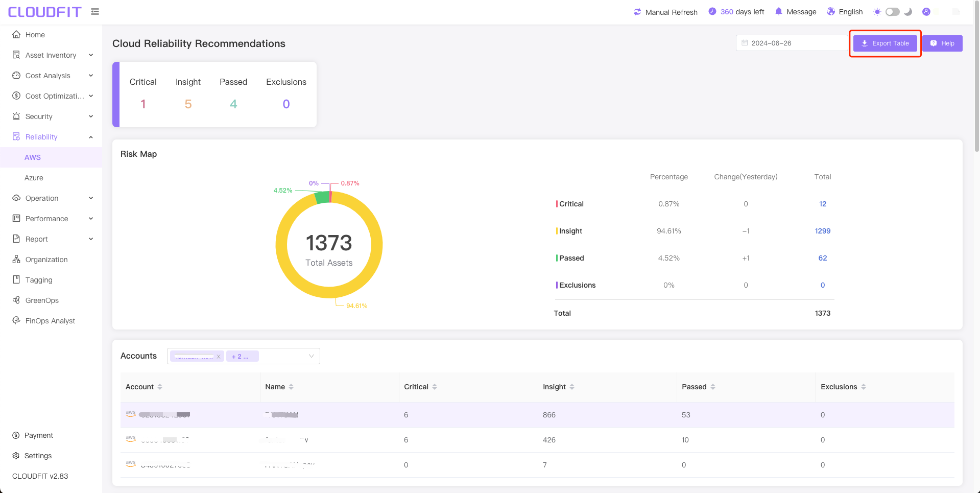Screen dimensions: 980x493
Task: Click the Insight value 866 cell
Action: (x=549, y=415)
